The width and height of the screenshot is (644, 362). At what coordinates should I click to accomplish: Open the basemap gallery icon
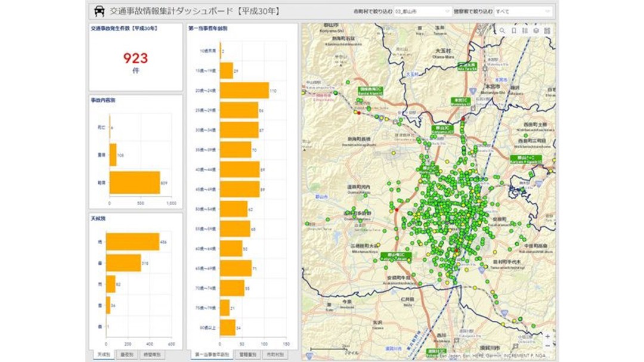(547, 31)
